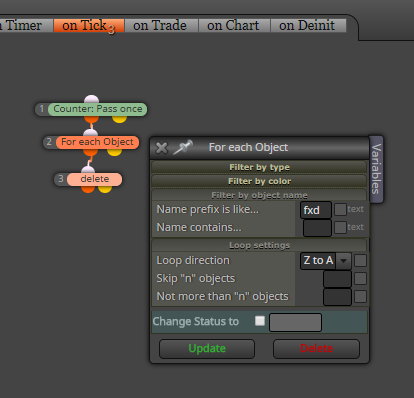The height and width of the screenshot is (398, 414).
Task: Expand the Filter by color section
Action: [x=259, y=181]
